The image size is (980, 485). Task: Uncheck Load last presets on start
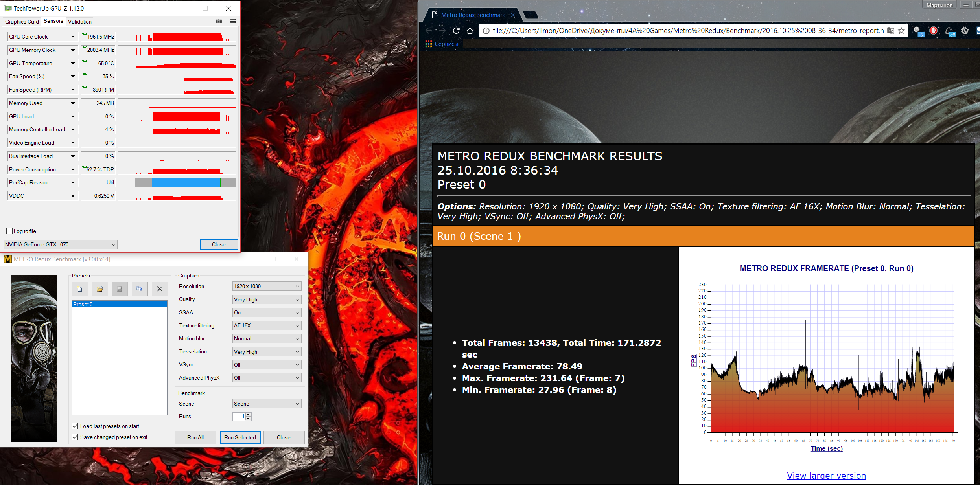(75, 426)
